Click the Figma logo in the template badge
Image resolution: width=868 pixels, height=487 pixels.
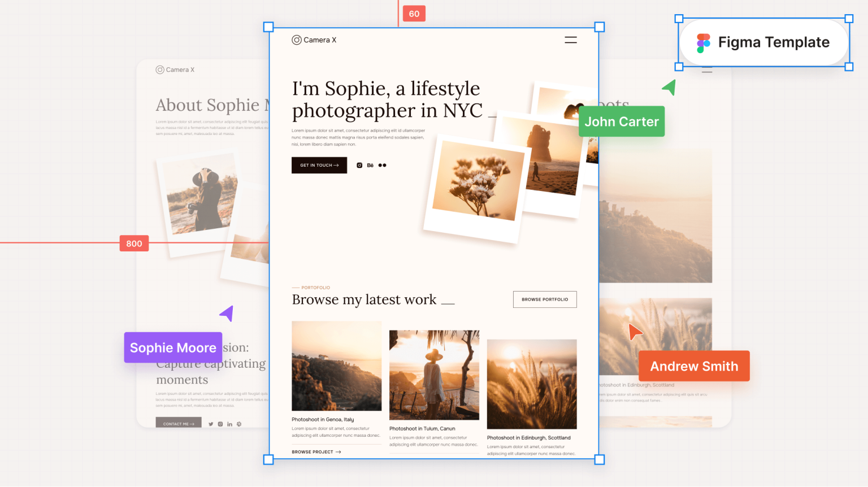pos(702,42)
